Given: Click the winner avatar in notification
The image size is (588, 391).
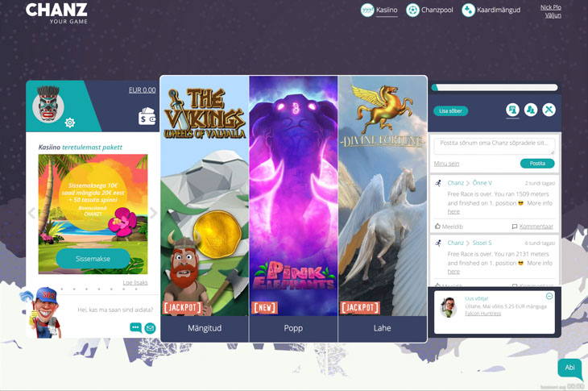Looking at the screenshot, I should (x=448, y=308).
